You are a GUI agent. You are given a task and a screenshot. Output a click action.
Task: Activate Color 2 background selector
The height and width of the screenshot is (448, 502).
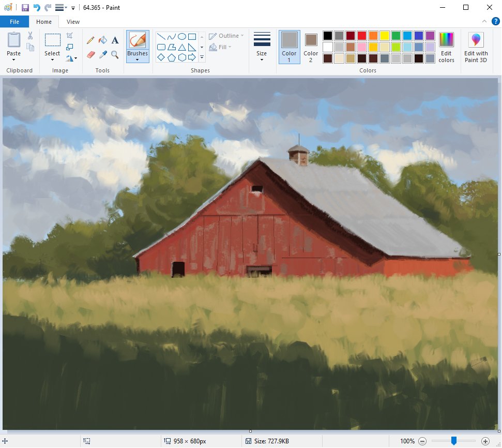coord(311,47)
